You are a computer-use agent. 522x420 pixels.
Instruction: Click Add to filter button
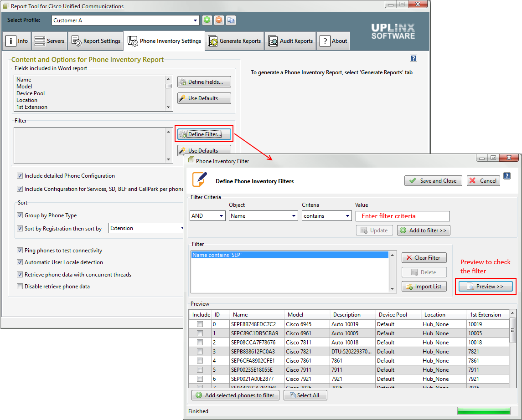pyautogui.click(x=424, y=230)
